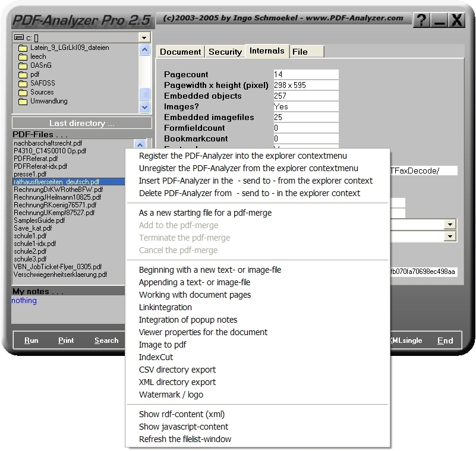Screen dimensions: 476x451
Task: Switch to the Internals tab
Action: click(x=267, y=51)
